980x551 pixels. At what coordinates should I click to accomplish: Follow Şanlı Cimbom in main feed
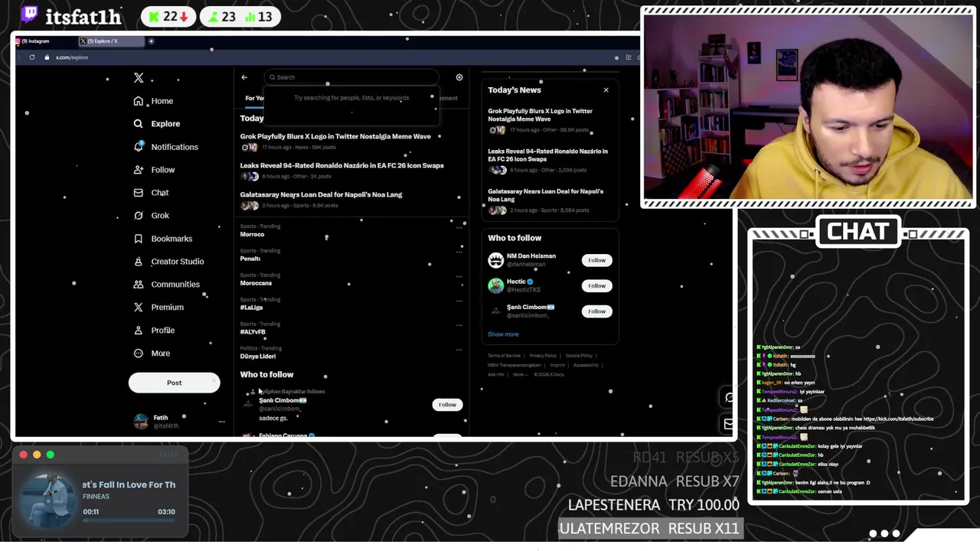point(447,405)
